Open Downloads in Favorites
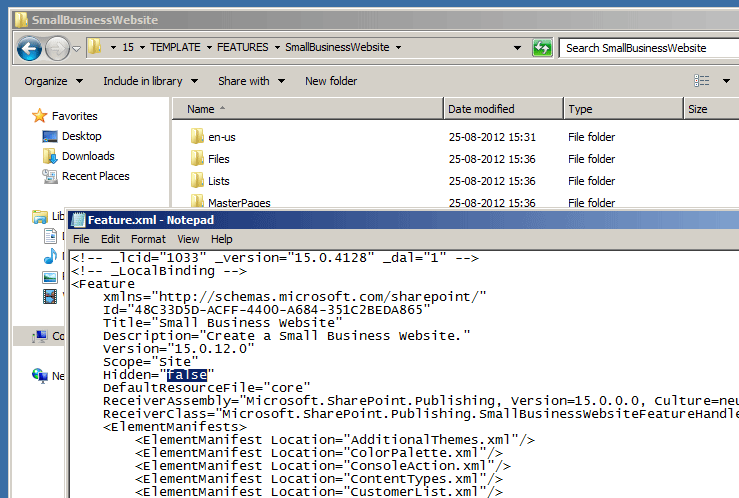The width and height of the screenshot is (739, 498). tap(88, 156)
